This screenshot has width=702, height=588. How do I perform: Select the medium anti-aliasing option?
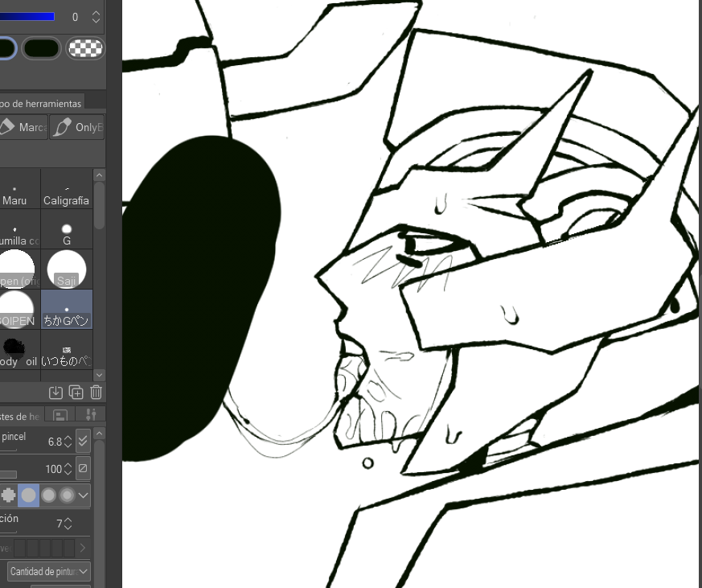48,495
